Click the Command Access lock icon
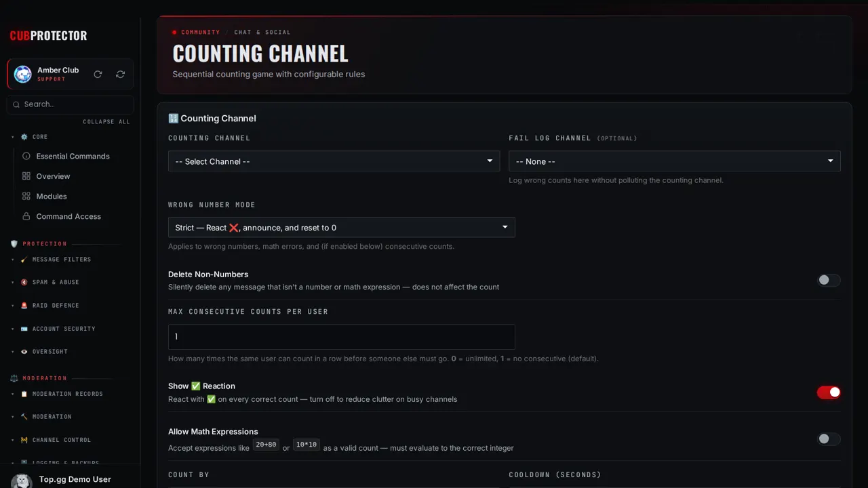This screenshot has width=868, height=488. pos(26,216)
